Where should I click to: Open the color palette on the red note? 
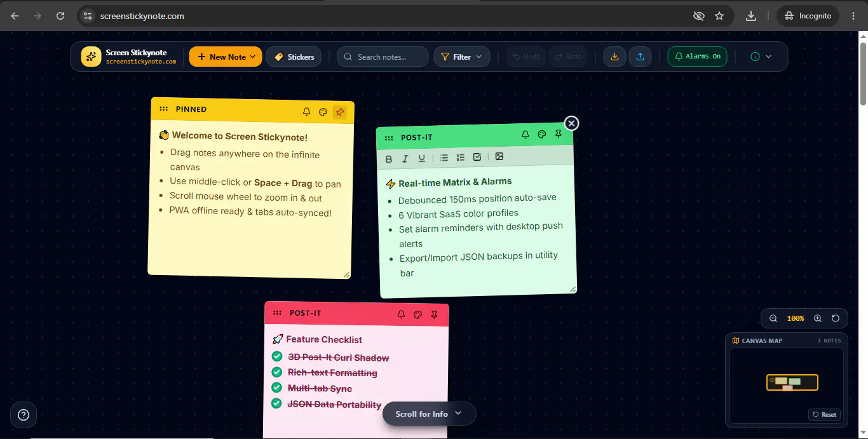tap(417, 314)
